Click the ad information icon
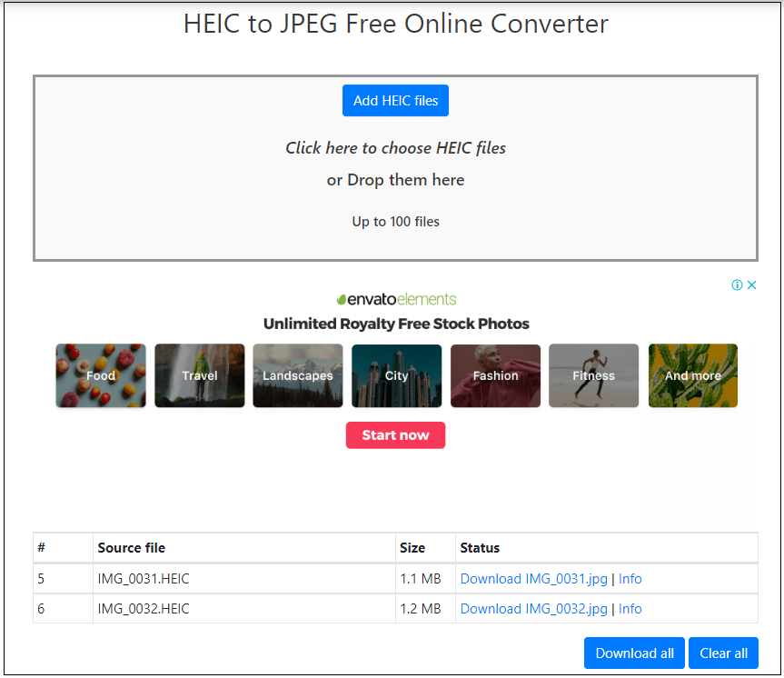The width and height of the screenshot is (784, 678). [736, 284]
